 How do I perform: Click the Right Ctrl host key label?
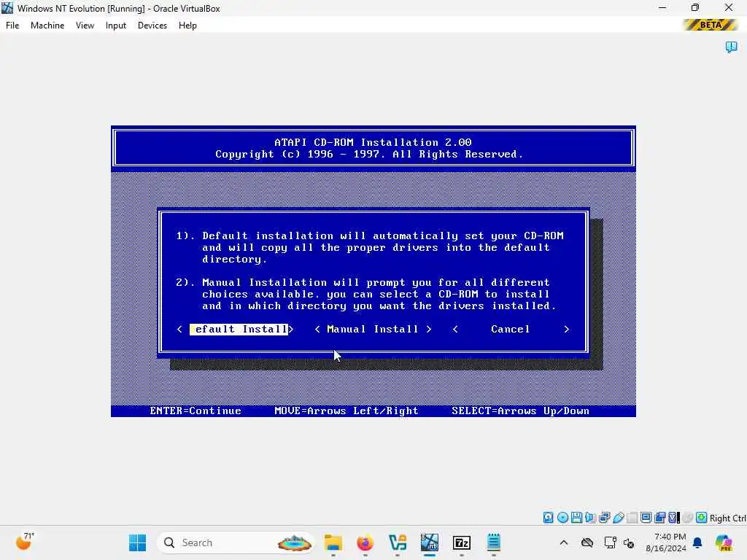(x=727, y=518)
